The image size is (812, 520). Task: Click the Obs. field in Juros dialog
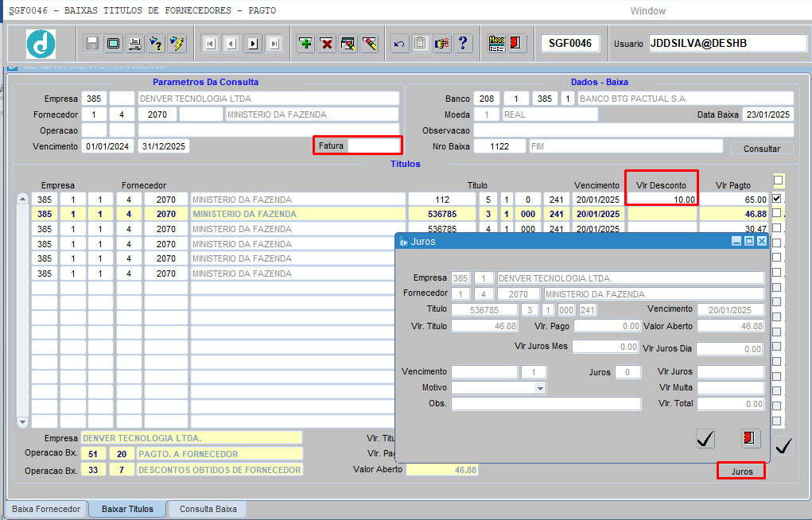coord(546,403)
